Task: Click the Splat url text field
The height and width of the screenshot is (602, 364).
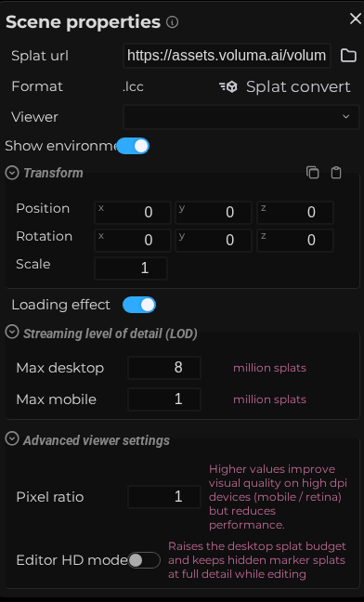Action: (x=227, y=56)
